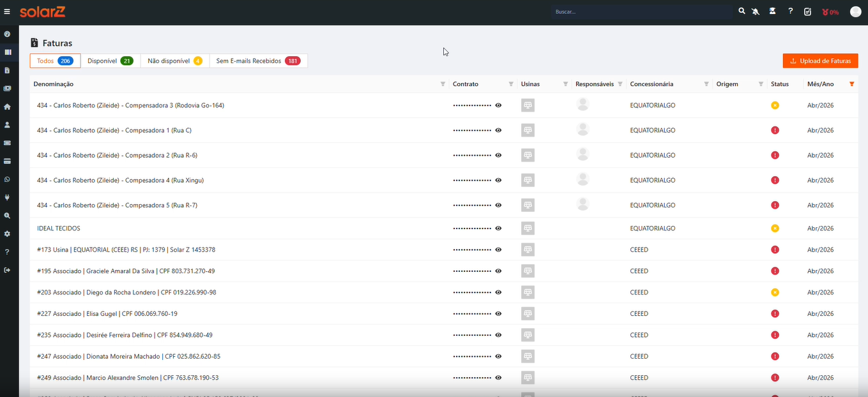Click EQUATORIALGO in Compesadora 5 row
This screenshot has width=868, height=397.
point(653,205)
